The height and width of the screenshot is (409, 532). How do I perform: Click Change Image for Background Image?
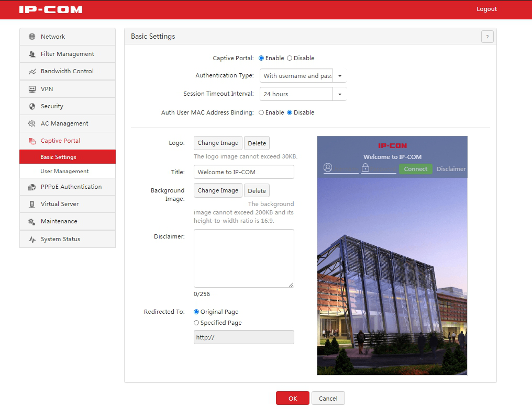[218, 190]
